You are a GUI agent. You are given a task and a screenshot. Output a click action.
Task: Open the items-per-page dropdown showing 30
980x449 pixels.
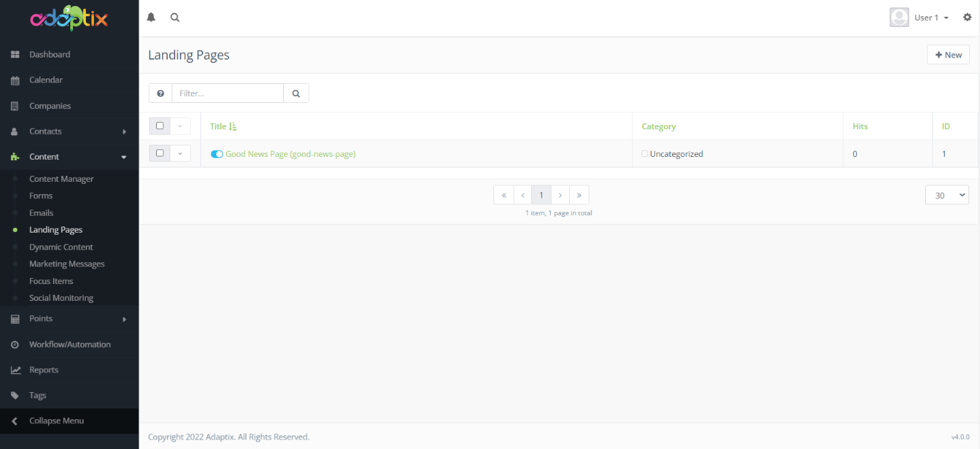click(x=947, y=195)
